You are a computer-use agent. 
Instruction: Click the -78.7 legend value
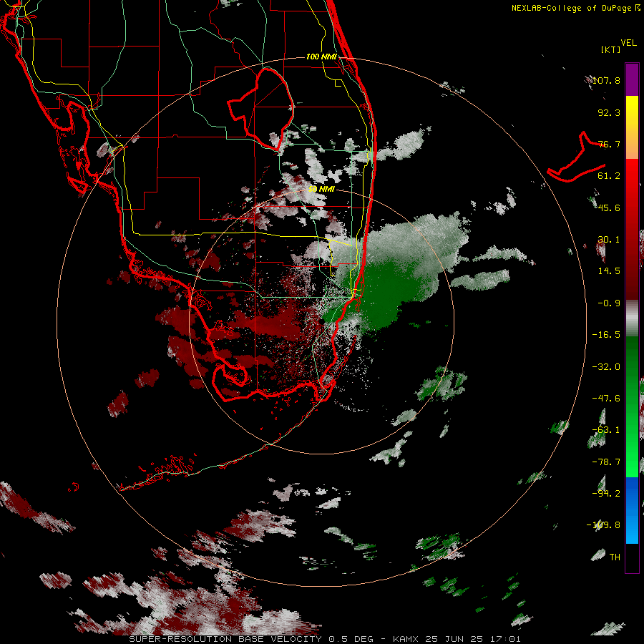coord(606,462)
